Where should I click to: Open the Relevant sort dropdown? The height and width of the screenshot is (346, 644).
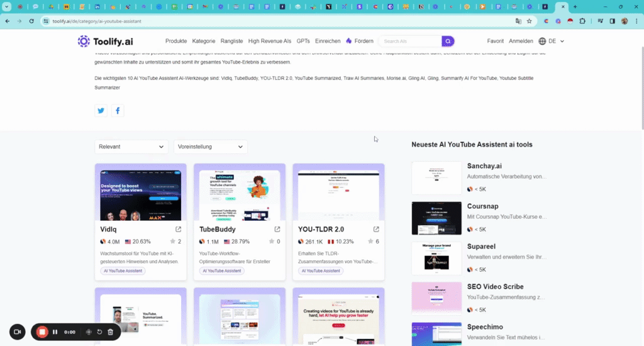[131, 147]
